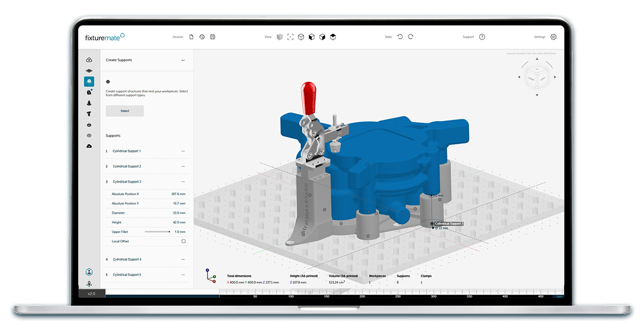Open Settings gear icon
This screenshot has width=644, height=334.
[x=553, y=37]
